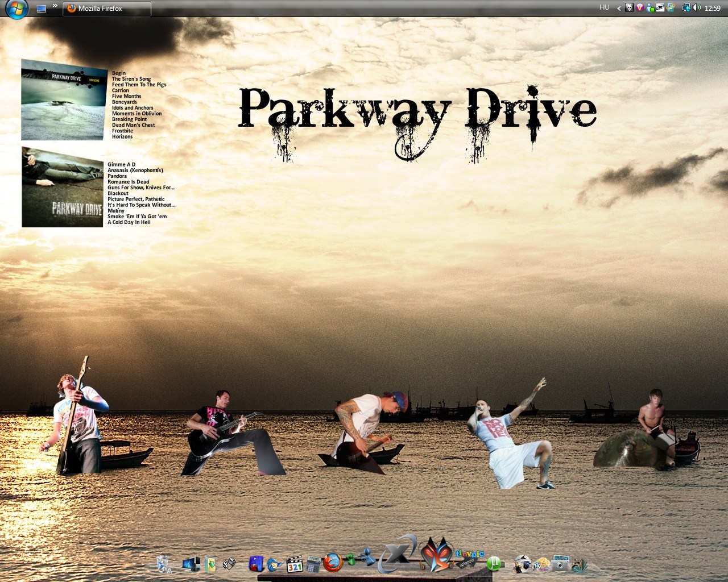Viewport: 728px width, 582px height.
Task: Click the 12:59 clock
Action: pos(713,9)
